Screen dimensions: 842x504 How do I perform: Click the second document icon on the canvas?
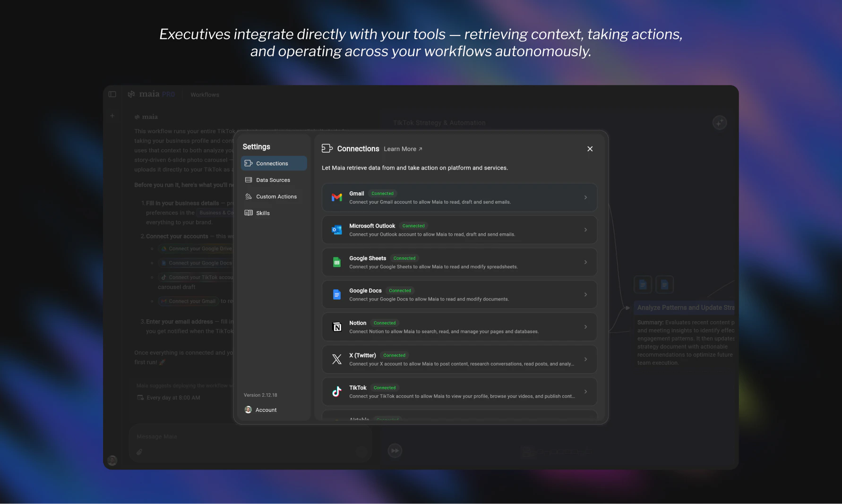(664, 285)
